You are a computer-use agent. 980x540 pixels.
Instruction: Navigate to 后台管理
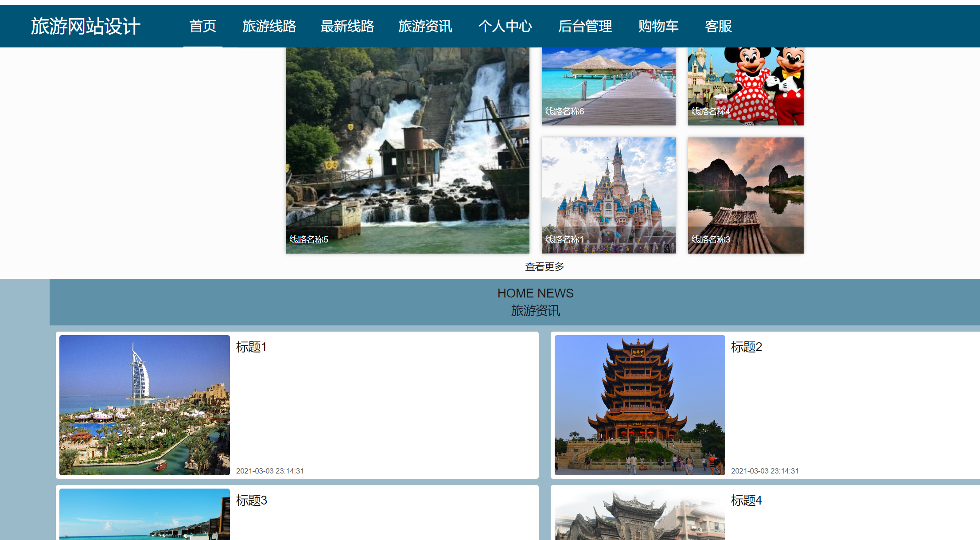coord(585,26)
